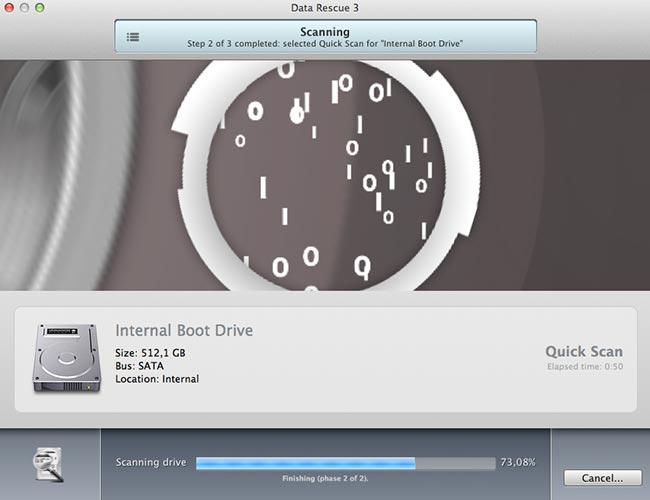
Task: Click the 'Finishing (phase 2 of 2).' text
Action: [325, 478]
